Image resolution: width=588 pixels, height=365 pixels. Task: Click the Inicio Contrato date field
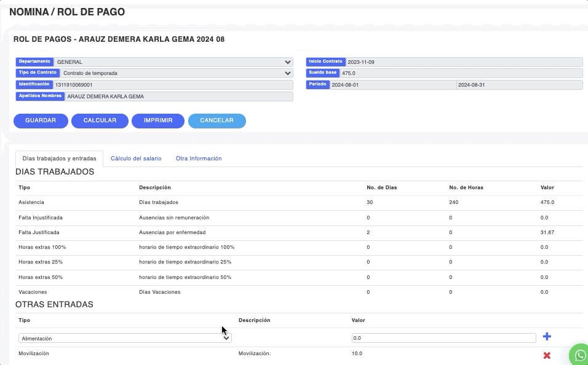click(463, 62)
